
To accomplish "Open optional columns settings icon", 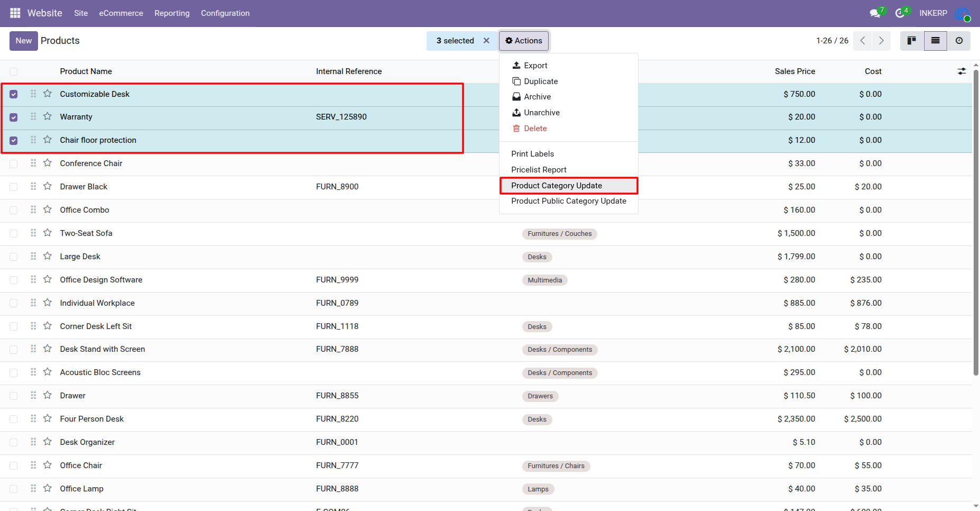I will [x=961, y=71].
